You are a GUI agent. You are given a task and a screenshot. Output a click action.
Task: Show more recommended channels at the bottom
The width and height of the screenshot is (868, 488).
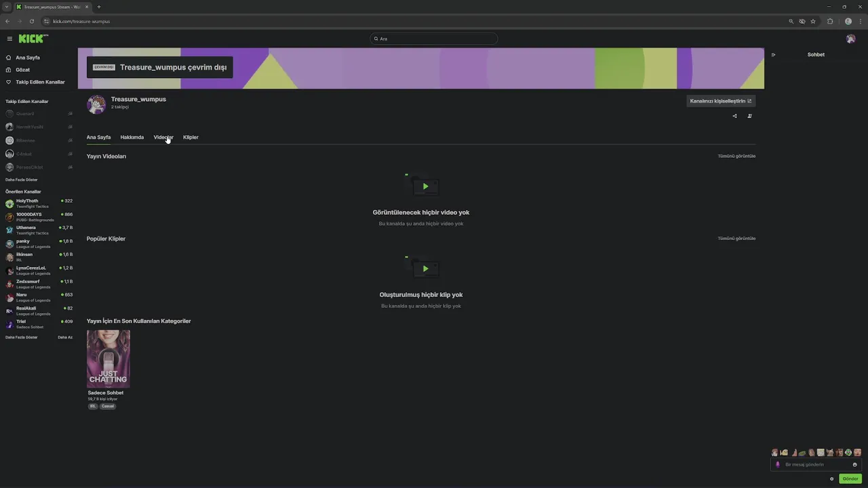[22, 337]
